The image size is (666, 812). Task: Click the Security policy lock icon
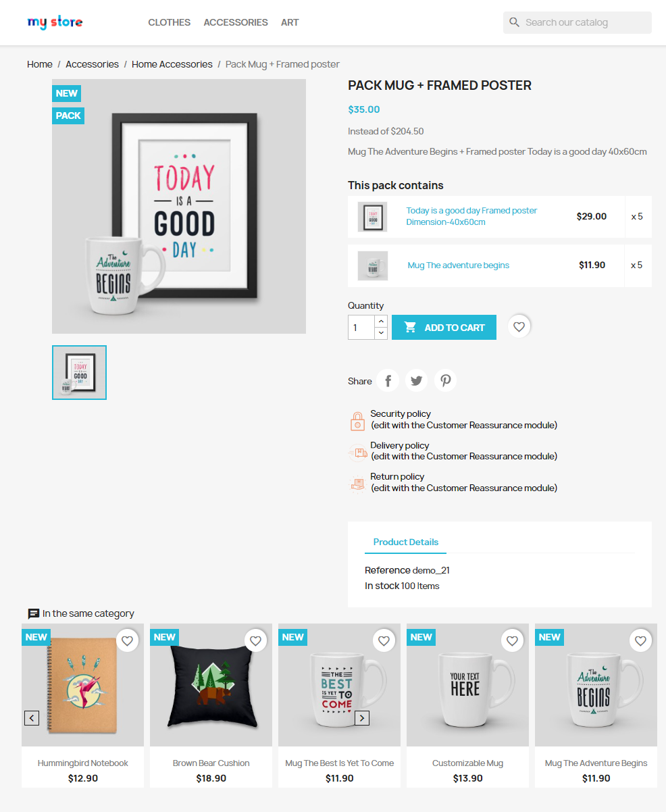click(x=357, y=421)
